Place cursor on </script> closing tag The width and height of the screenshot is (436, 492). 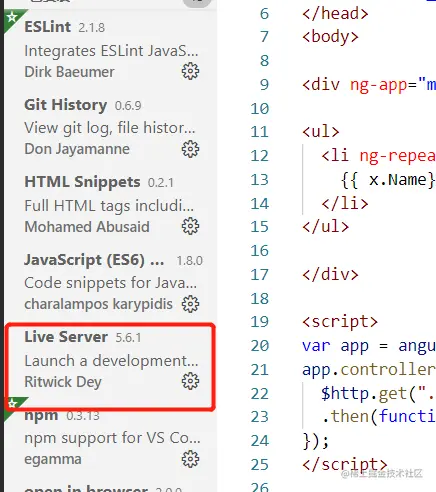(x=345, y=464)
